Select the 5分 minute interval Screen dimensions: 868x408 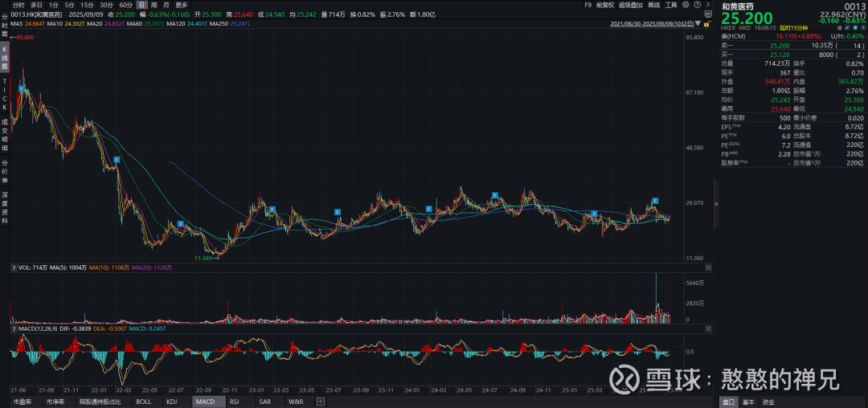click(70, 5)
